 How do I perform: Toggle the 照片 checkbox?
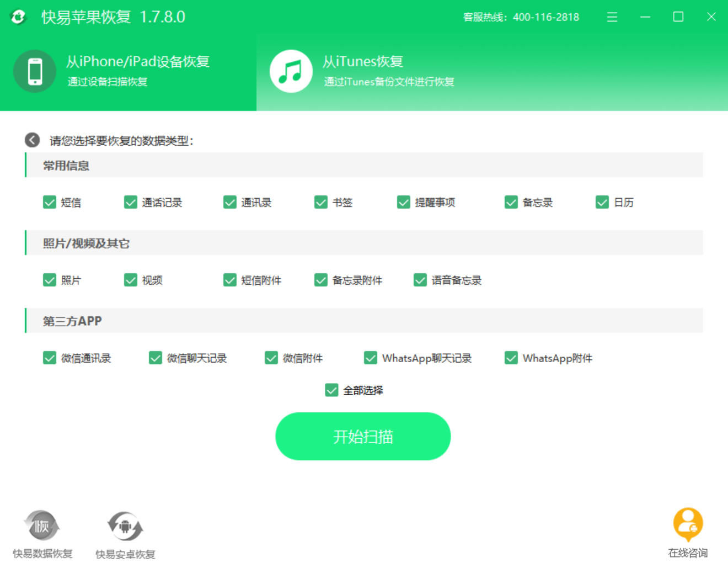[x=49, y=280]
